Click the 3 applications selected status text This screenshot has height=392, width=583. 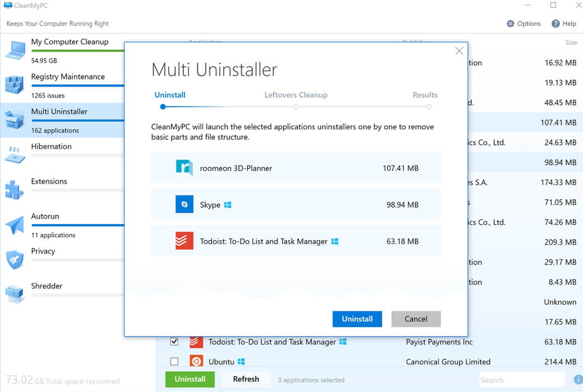coord(311,380)
